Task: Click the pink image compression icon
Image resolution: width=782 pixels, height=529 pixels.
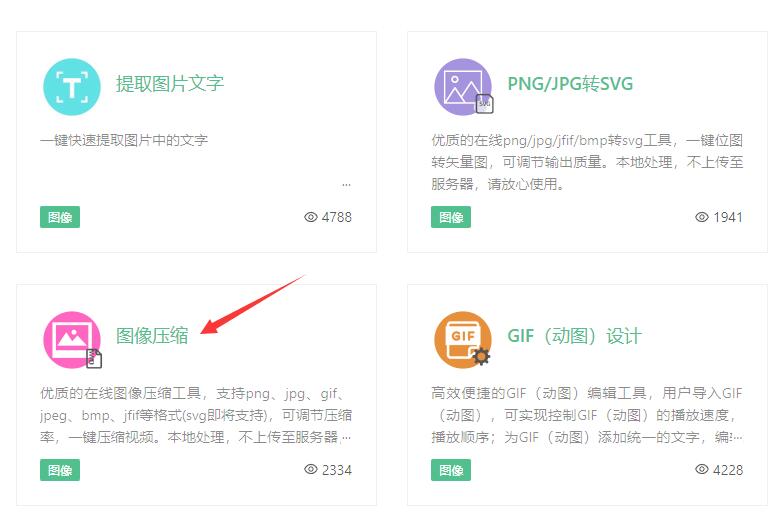Action: tap(72, 340)
